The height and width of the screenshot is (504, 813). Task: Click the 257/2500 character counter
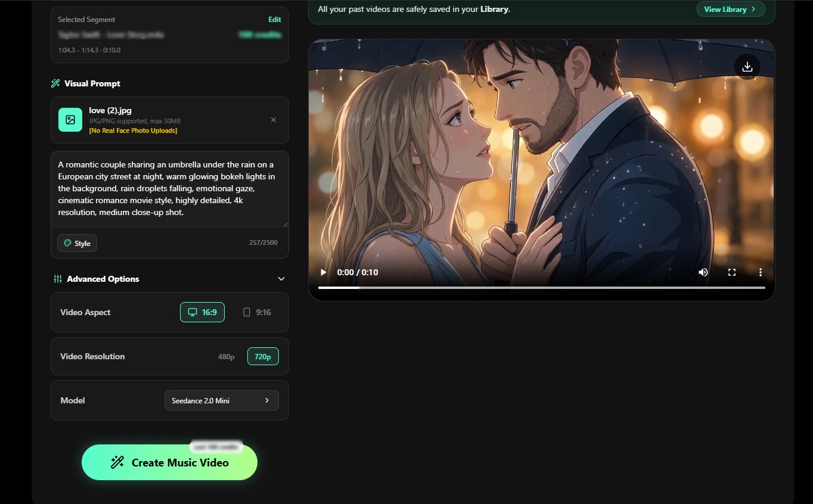coord(263,242)
